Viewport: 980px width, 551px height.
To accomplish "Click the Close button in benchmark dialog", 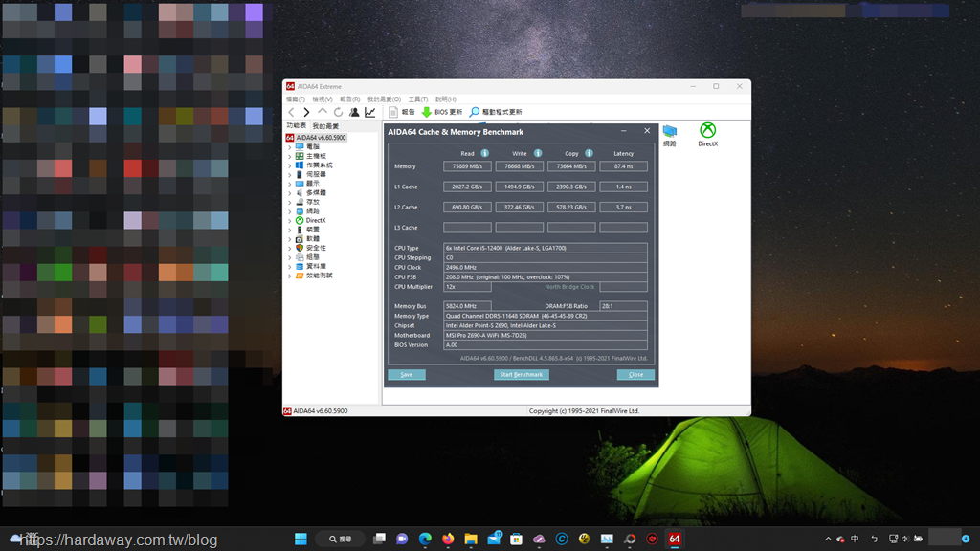I will click(635, 375).
